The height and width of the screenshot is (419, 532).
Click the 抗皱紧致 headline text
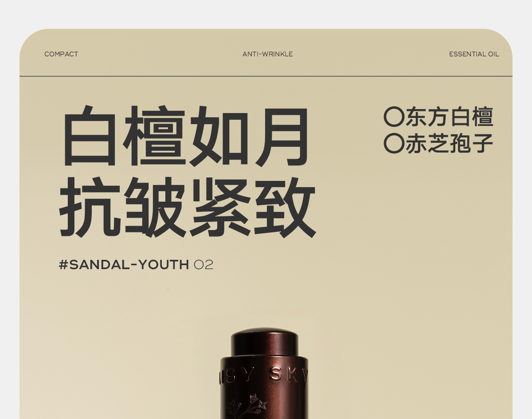pyautogui.click(x=187, y=207)
